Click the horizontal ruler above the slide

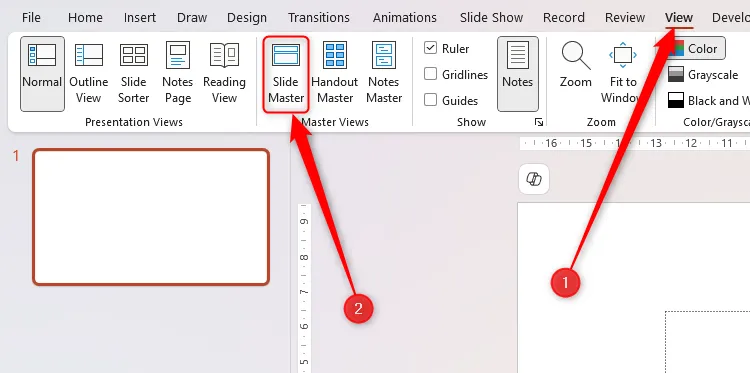[635, 143]
